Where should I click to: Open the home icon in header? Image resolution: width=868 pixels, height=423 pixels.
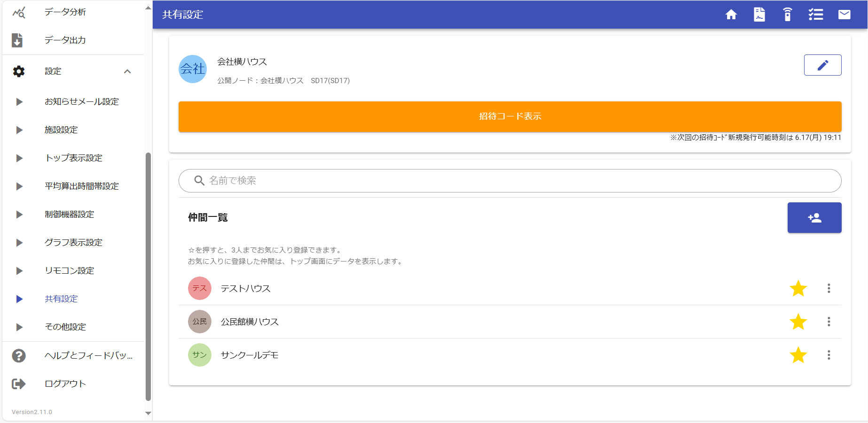tap(731, 15)
